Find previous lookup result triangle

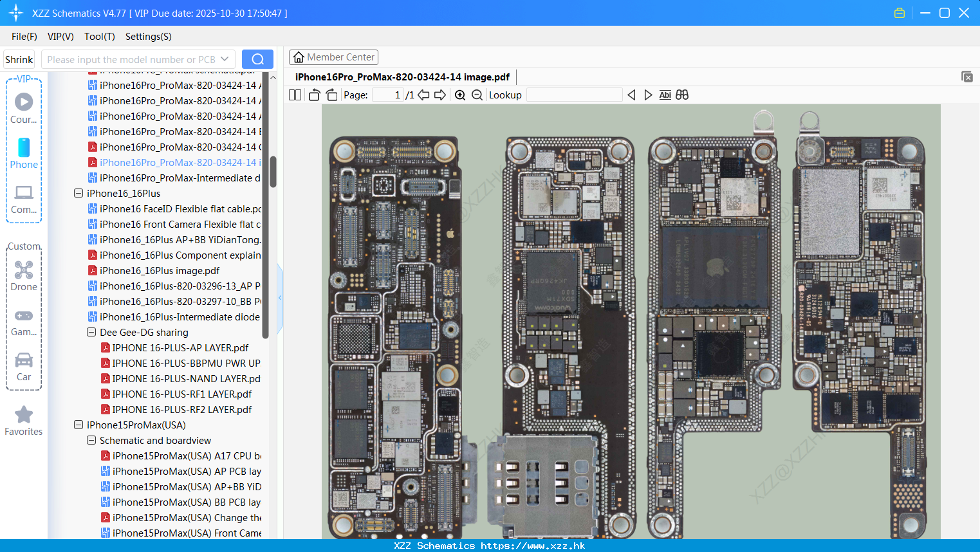coord(631,95)
